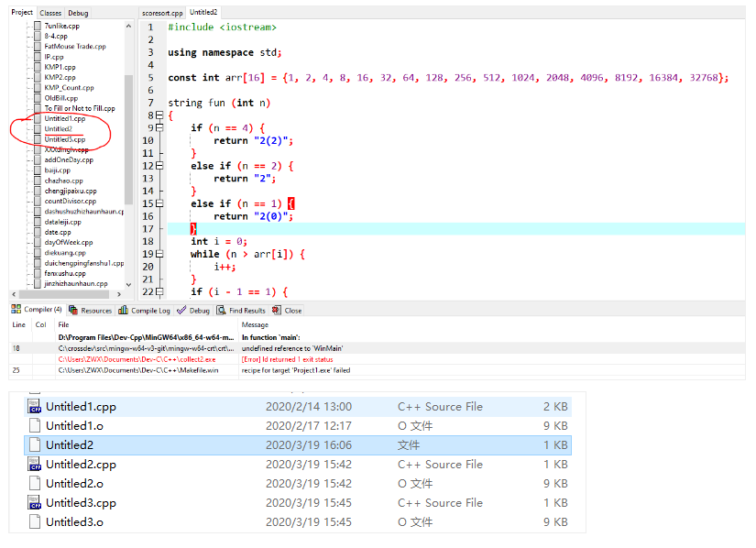Select Untitled2 in project tree
756x548 pixels.
[59, 128]
